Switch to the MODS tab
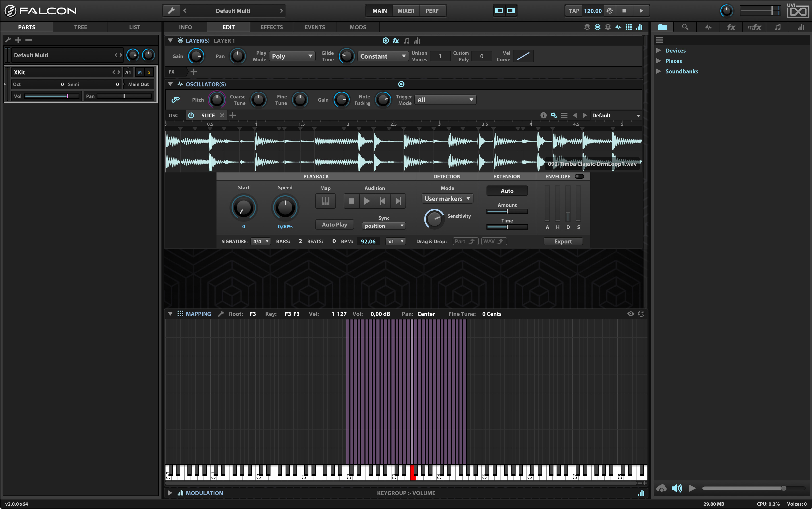 [x=358, y=27]
